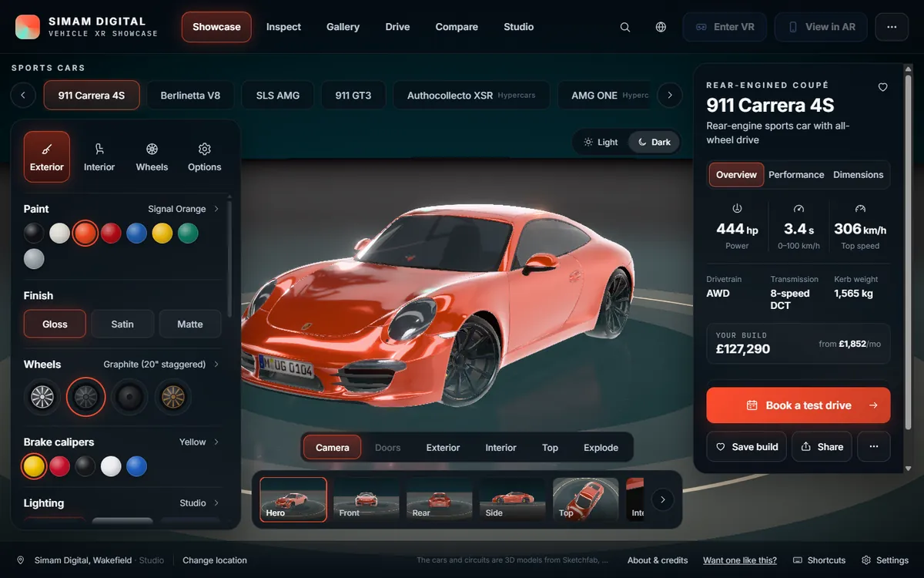The height and width of the screenshot is (578, 924).
Task: Open the search icon in header
Action: pyautogui.click(x=625, y=27)
